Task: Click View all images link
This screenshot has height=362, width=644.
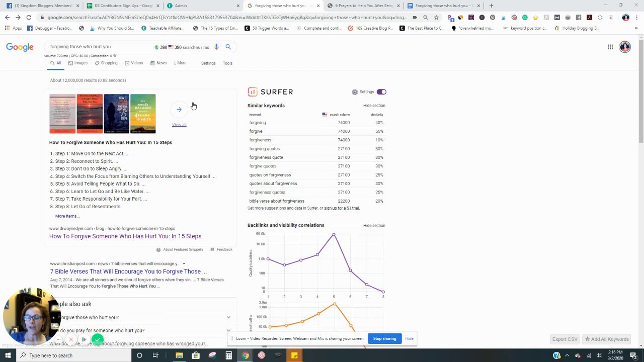Action: point(179,125)
